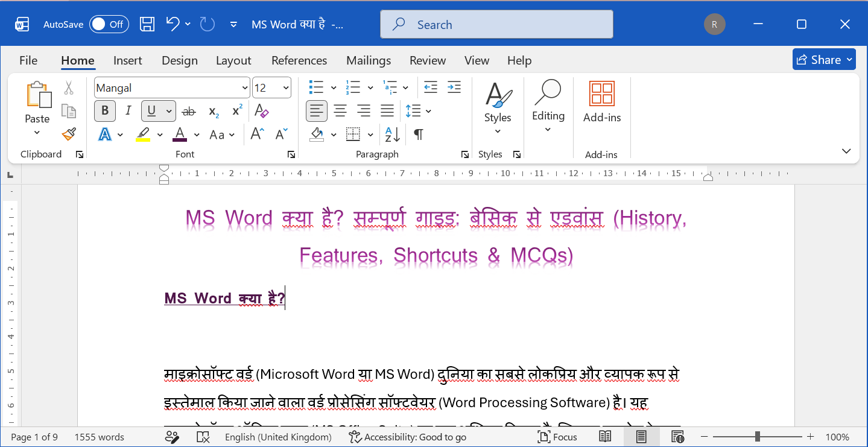Switch to the Layout tab
The width and height of the screenshot is (868, 447).
point(233,60)
